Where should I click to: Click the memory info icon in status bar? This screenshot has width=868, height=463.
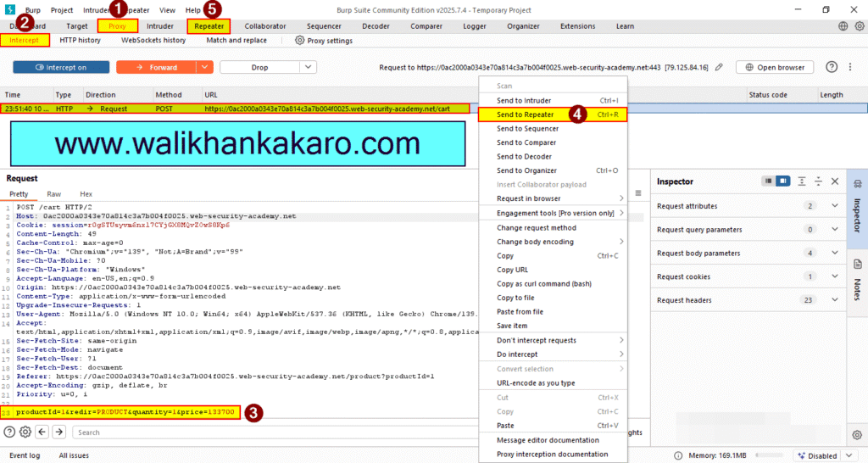678,456
